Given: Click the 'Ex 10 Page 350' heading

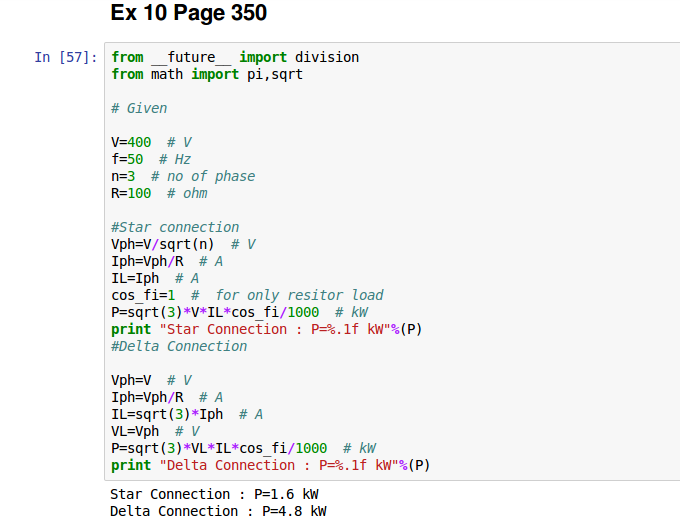Looking at the screenshot, I should pos(189,14).
